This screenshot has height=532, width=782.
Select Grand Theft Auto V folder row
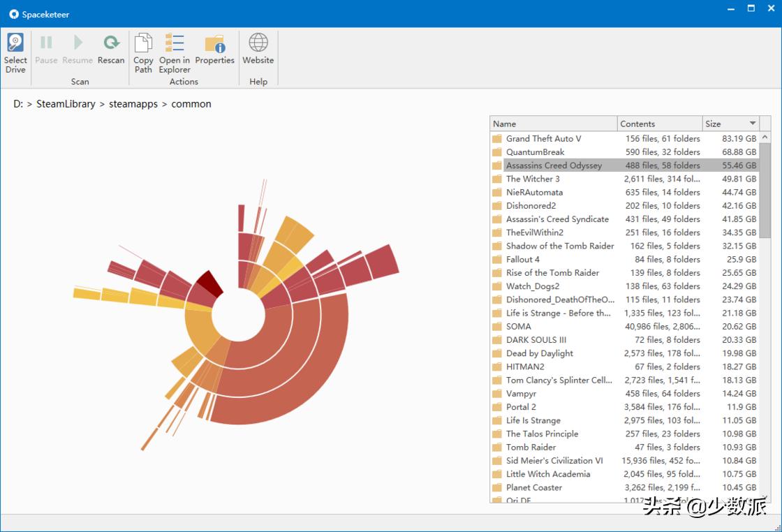pyautogui.click(x=543, y=139)
